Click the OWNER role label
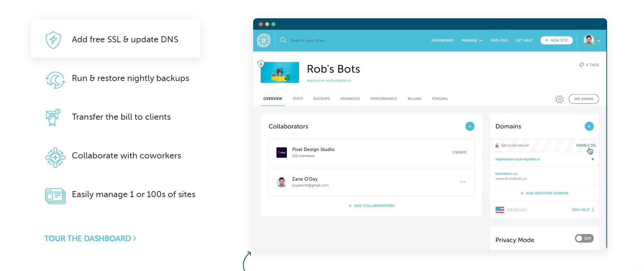Viewport: 644px width, 271px height. pos(459,152)
